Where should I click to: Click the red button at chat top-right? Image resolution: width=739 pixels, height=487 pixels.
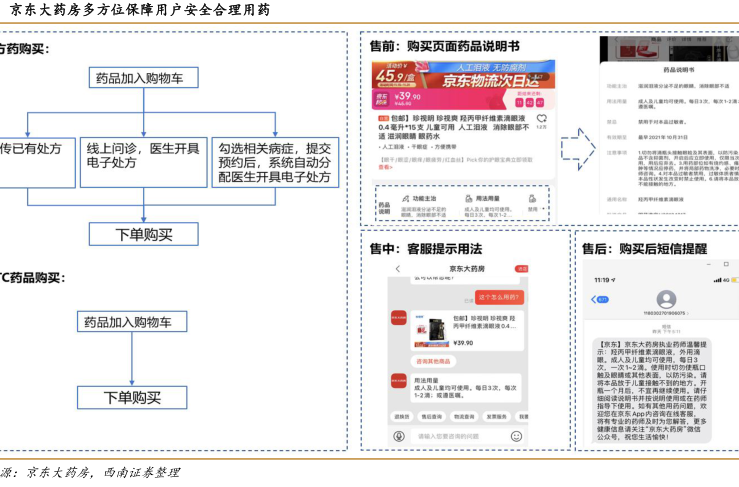coord(521,269)
